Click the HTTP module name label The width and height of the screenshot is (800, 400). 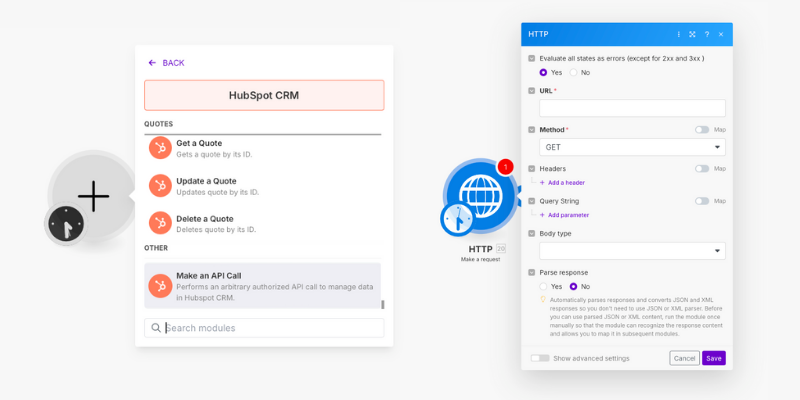tap(480, 249)
